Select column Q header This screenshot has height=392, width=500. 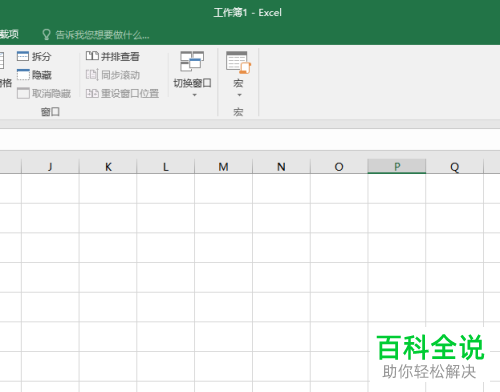tap(455, 166)
